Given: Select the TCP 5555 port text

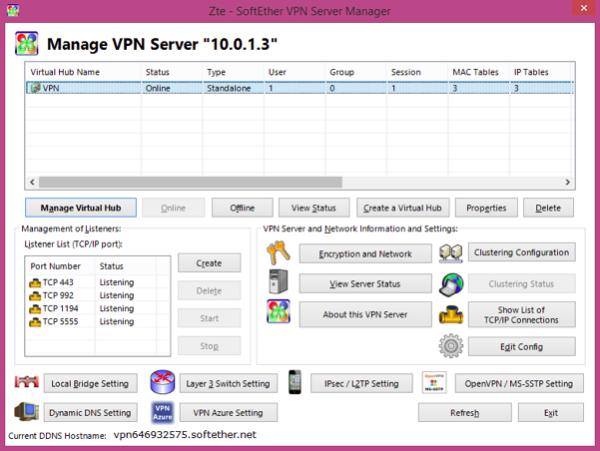Looking at the screenshot, I should pyautogui.click(x=60, y=321).
